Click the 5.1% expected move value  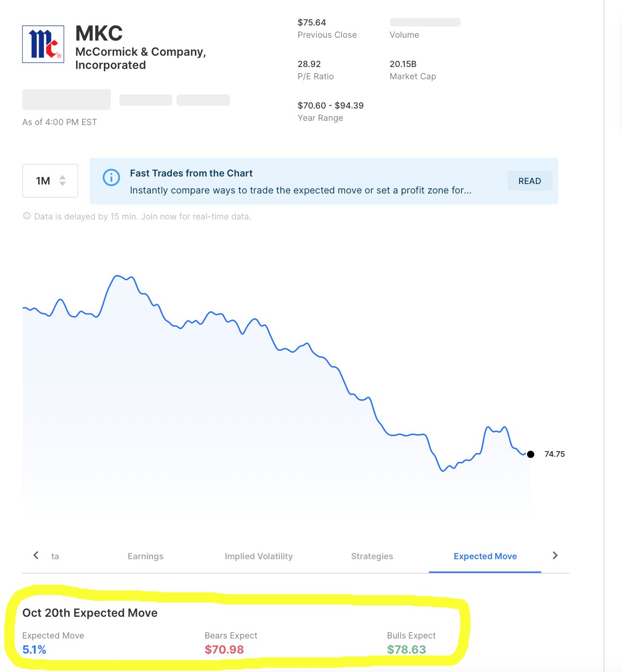pyautogui.click(x=34, y=650)
